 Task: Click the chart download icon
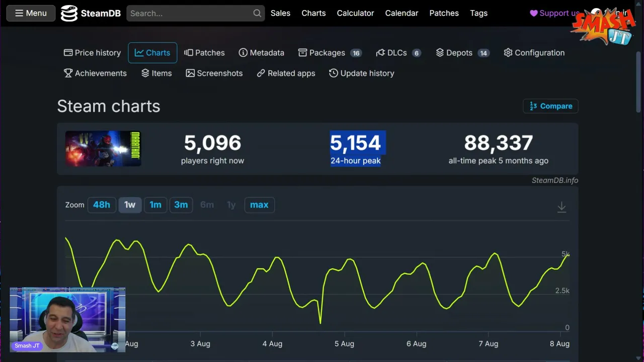point(561,207)
